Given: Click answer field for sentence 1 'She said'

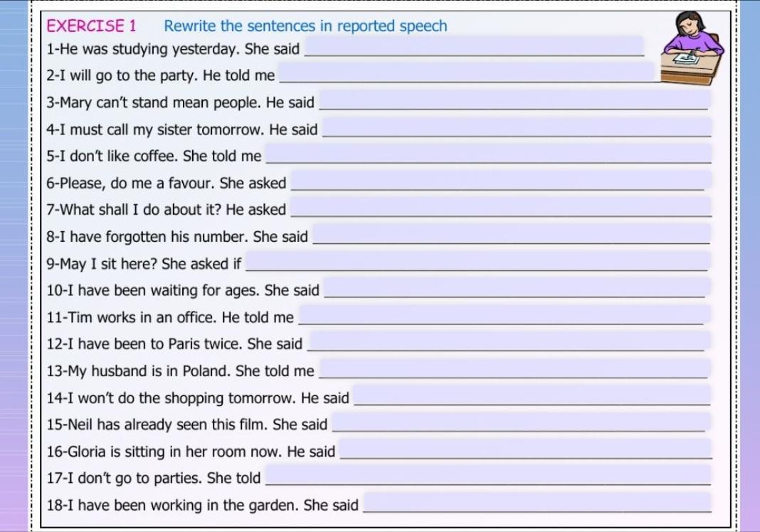Looking at the screenshot, I should 474,47.
